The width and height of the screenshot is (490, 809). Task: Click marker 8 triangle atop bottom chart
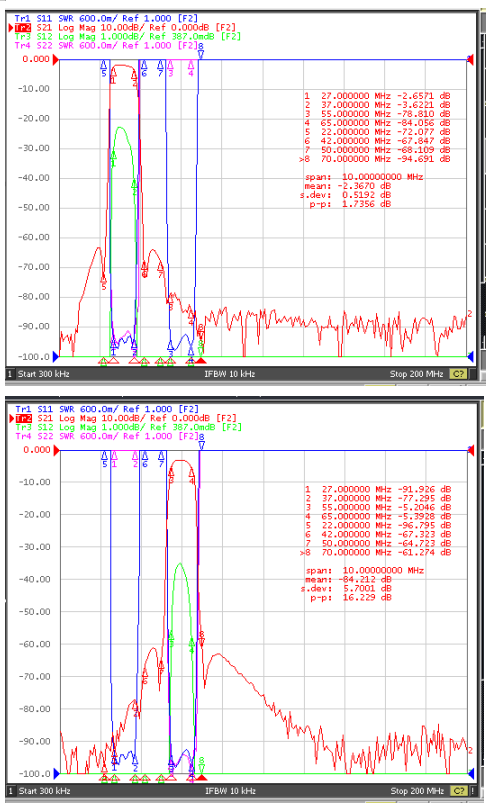click(202, 445)
